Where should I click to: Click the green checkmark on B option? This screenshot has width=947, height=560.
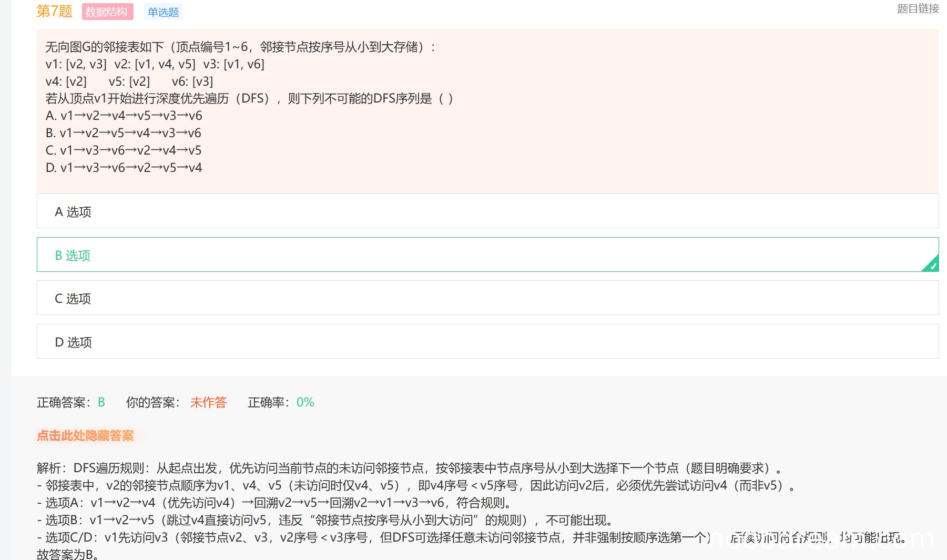pos(932,266)
